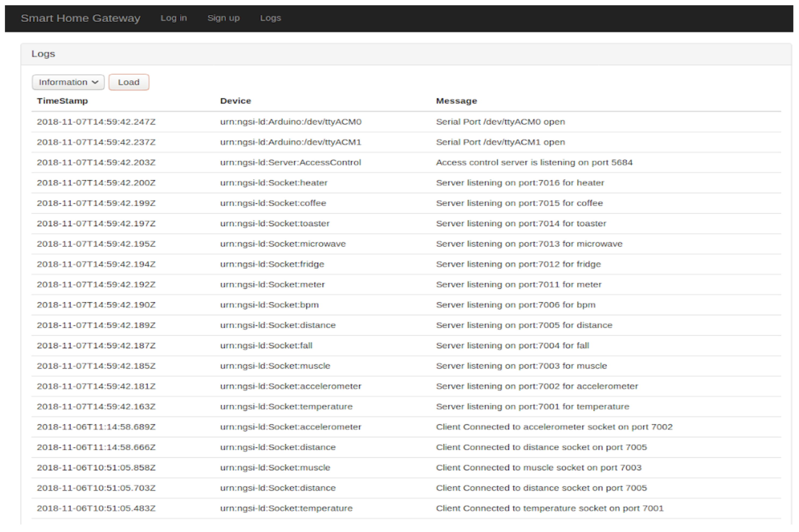Click timestamp 2018-11-07T14:59:42.187Z
The width and height of the screenshot is (799, 532).
tap(96, 346)
